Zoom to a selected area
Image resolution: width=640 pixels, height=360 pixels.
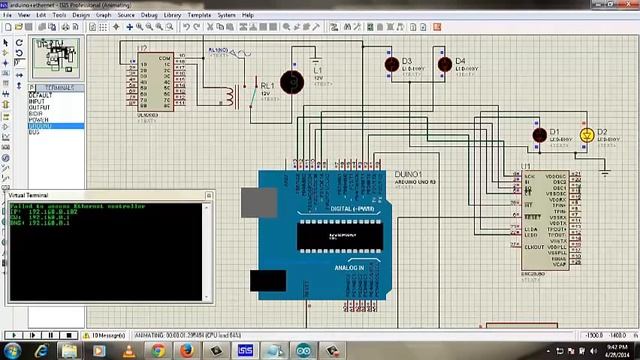pyautogui.click(x=169, y=27)
